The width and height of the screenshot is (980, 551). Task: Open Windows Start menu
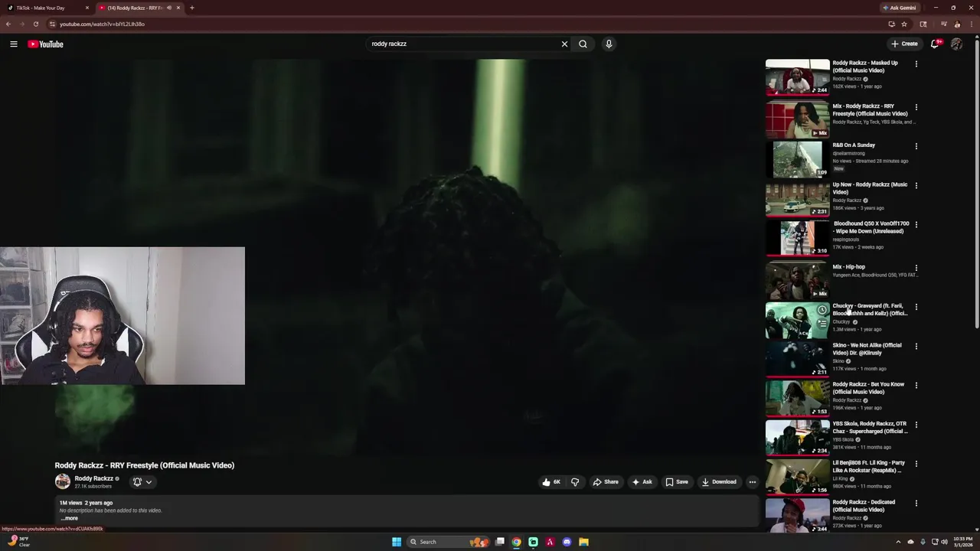pyautogui.click(x=397, y=542)
